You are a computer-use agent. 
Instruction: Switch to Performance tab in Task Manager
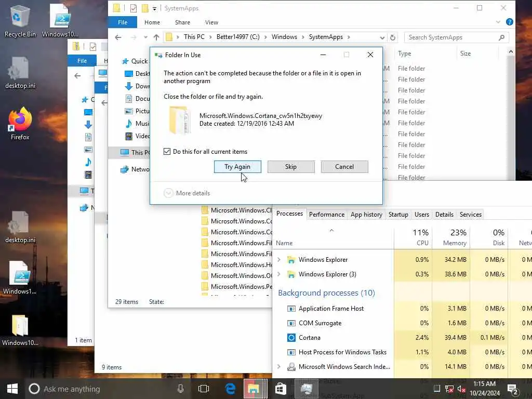coord(326,215)
